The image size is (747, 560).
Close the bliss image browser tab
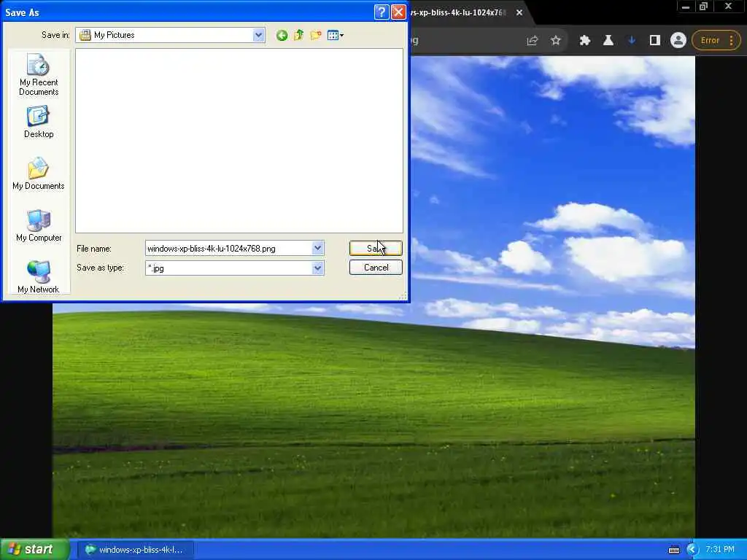pos(519,12)
